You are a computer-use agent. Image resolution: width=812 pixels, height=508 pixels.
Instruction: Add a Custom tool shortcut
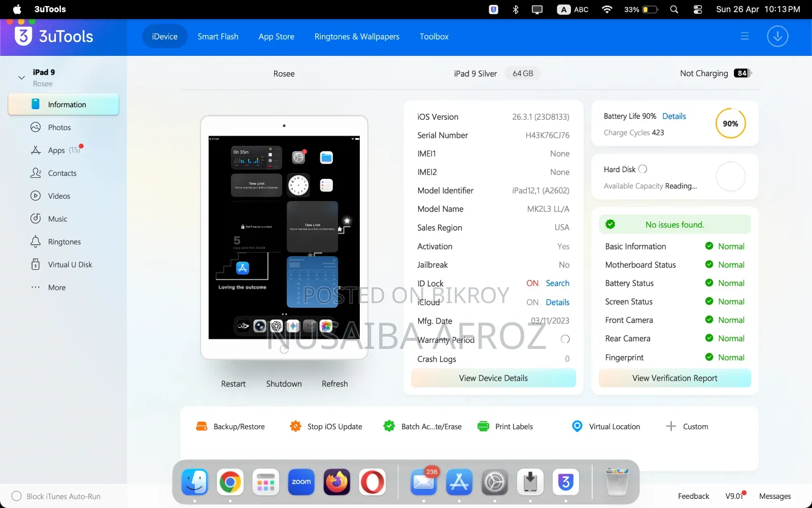pos(687,426)
